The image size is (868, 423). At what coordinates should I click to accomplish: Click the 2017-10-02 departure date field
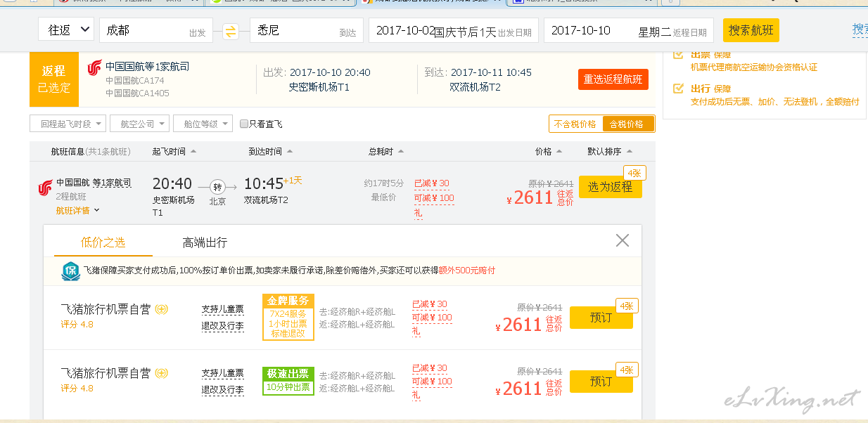point(454,30)
